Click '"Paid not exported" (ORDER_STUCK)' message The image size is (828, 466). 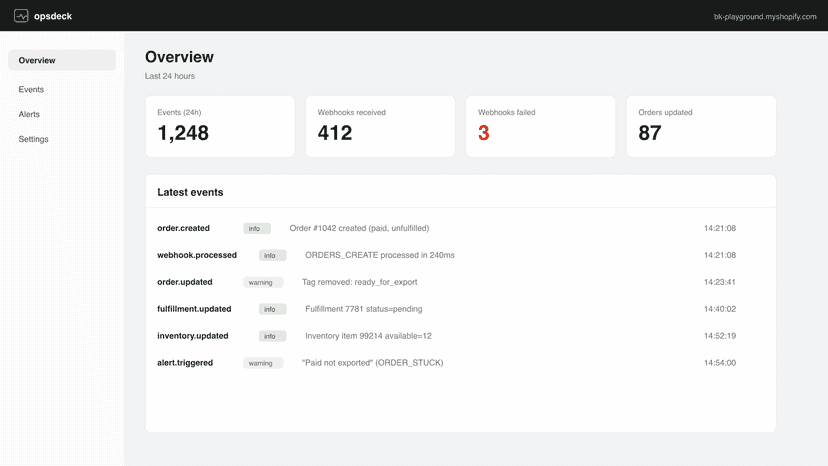[x=372, y=363]
